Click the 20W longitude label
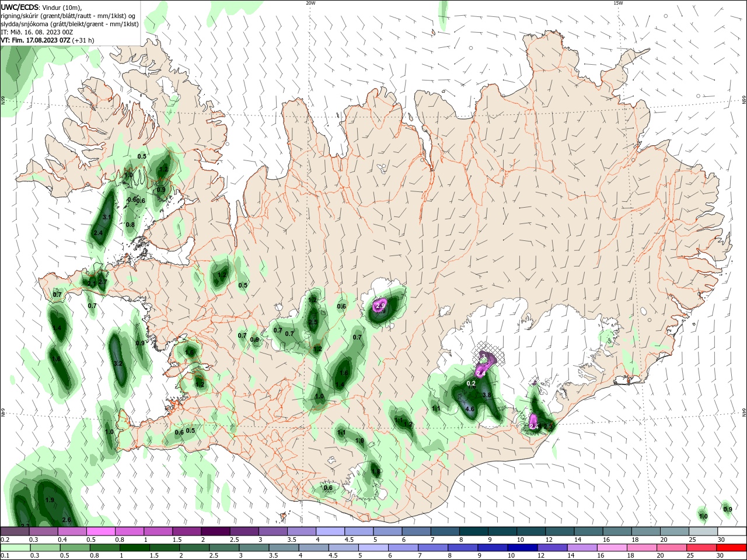Viewport: 747px width, 560px height. (x=310, y=3)
